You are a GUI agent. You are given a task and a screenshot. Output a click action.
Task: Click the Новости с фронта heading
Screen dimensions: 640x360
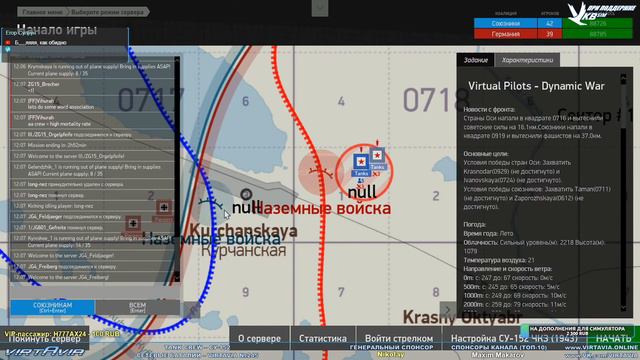point(489,109)
